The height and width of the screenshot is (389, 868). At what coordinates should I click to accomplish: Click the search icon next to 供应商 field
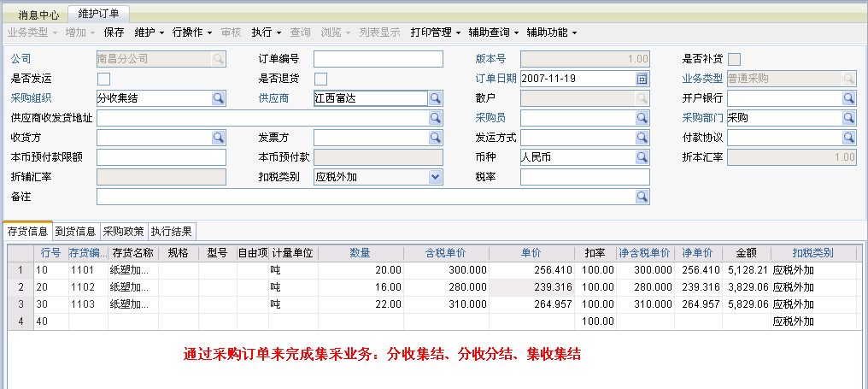pyautogui.click(x=435, y=98)
